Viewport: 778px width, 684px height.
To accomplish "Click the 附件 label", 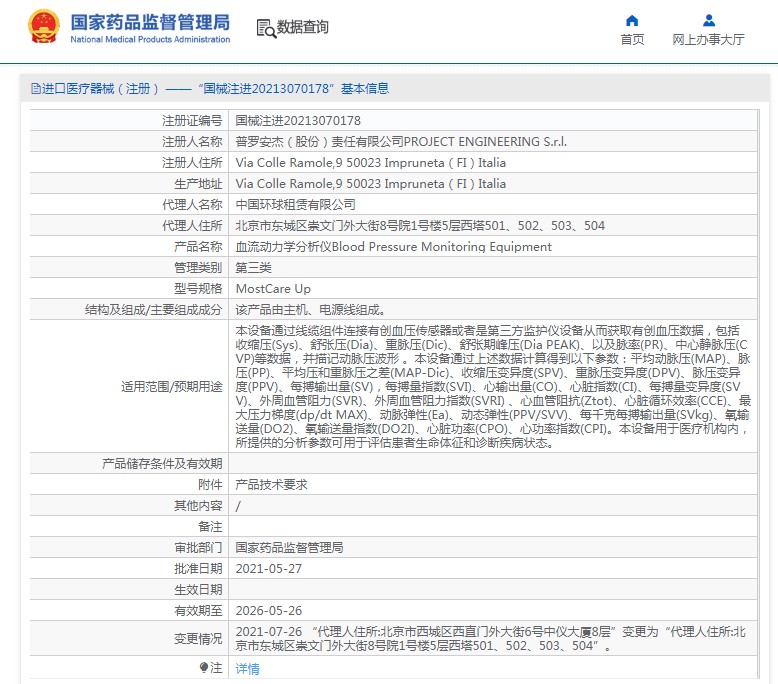I will click(x=210, y=485).
